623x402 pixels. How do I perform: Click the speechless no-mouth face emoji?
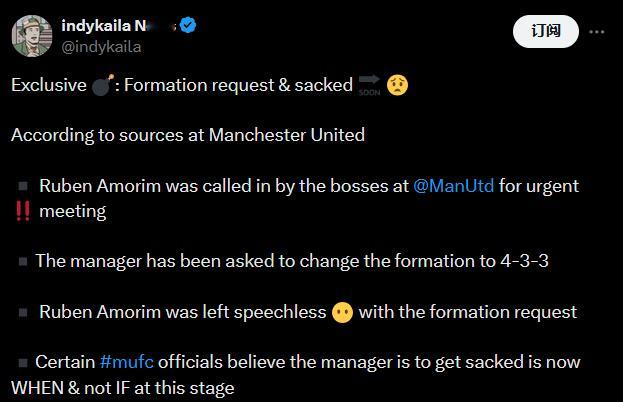(342, 312)
